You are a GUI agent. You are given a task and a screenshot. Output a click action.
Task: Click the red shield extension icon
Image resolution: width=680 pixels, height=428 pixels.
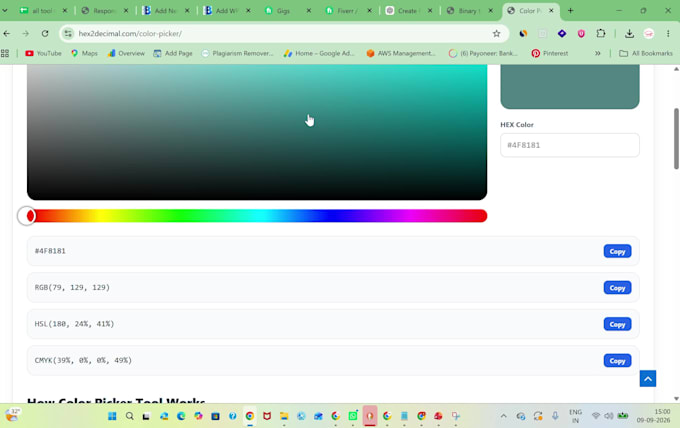click(581, 33)
